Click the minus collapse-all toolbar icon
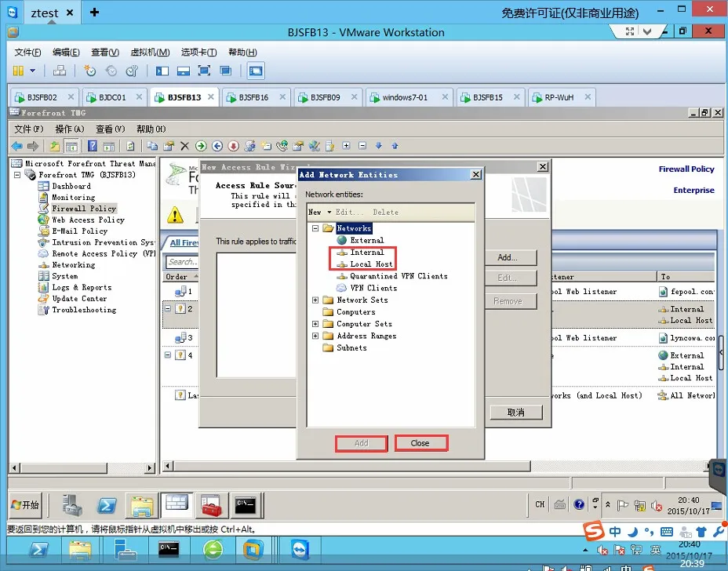The image size is (728, 571). pyautogui.click(x=362, y=146)
